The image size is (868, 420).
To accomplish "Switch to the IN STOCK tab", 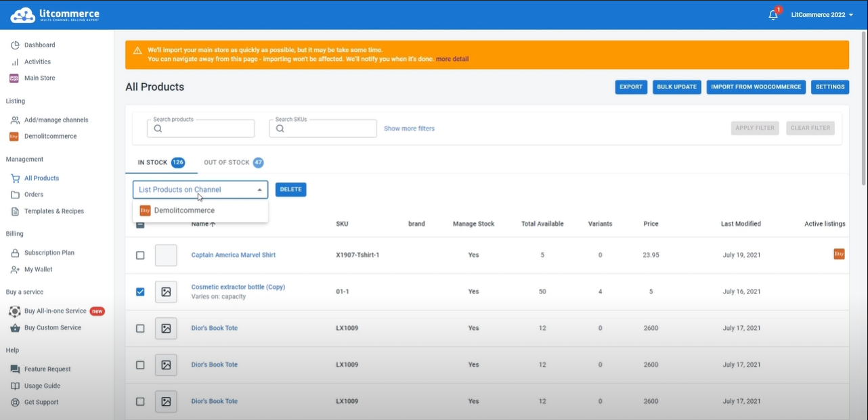I will coord(161,162).
